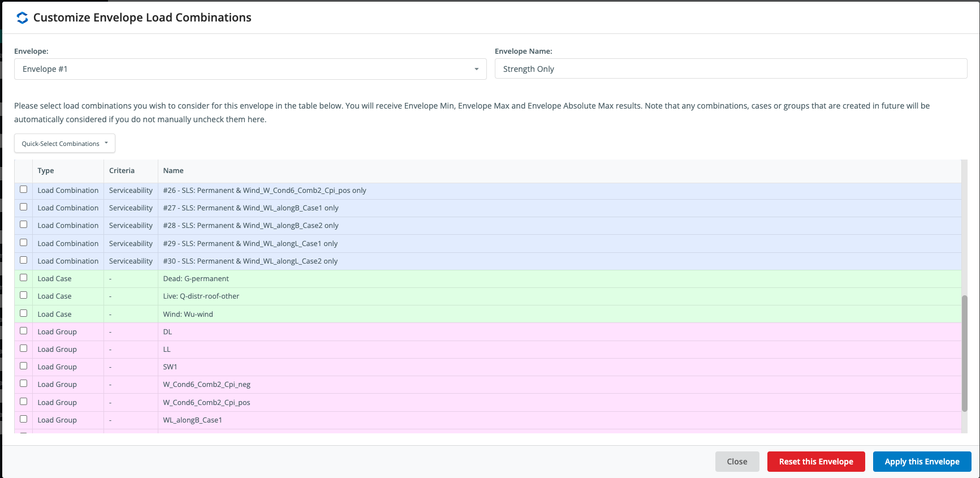Include Live: Q-distr-roof-other load case
Viewport: 980px width, 478px height.
click(24, 295)
